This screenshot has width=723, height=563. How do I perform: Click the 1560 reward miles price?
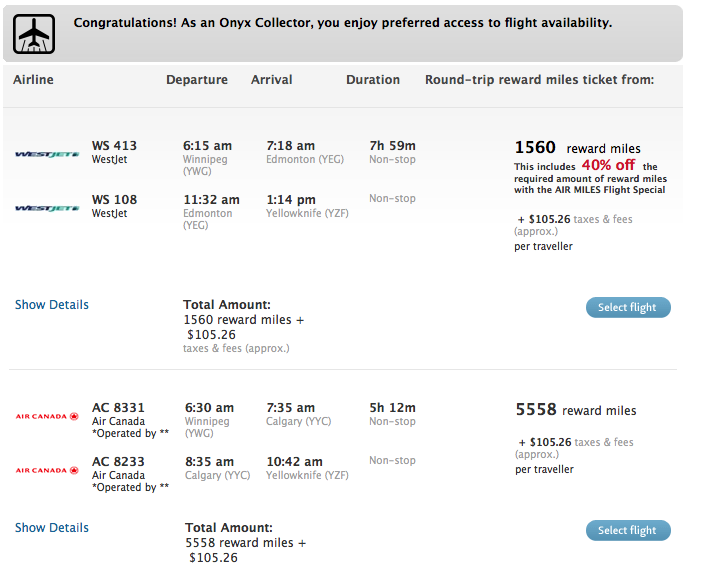coord(578,148)
